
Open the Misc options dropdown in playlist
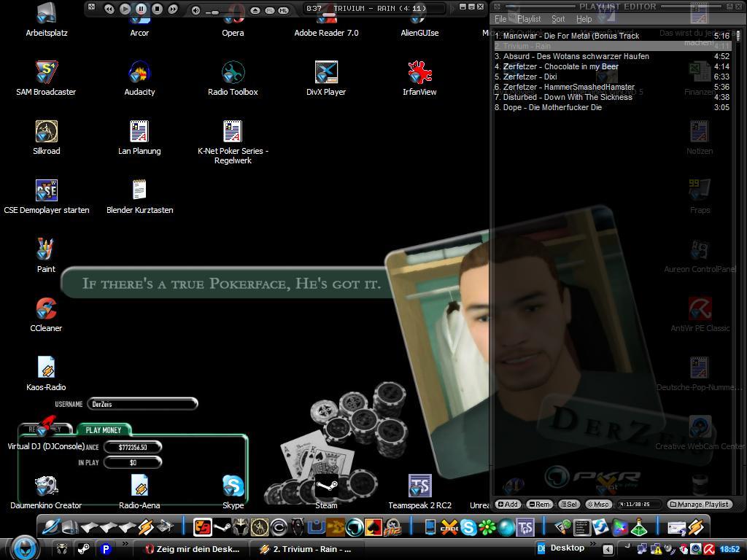tap(598, 504)
